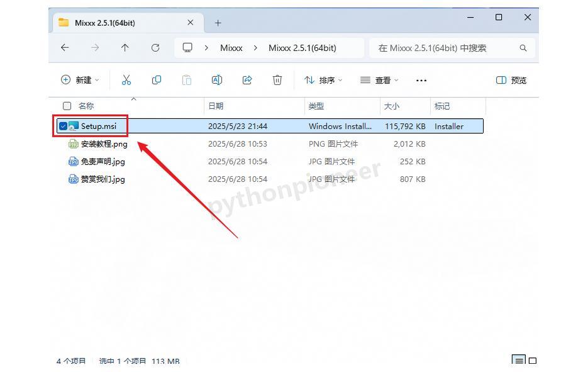This screenshot has width=588, height=372.
Task: Click date 2025/6/28 10:53
Action: click(238, 144)
